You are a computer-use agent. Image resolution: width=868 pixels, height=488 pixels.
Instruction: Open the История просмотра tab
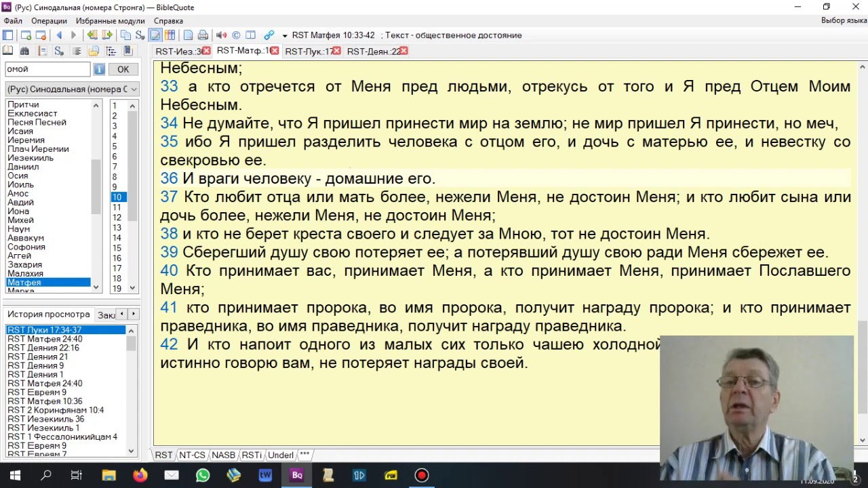pos(49,314)
